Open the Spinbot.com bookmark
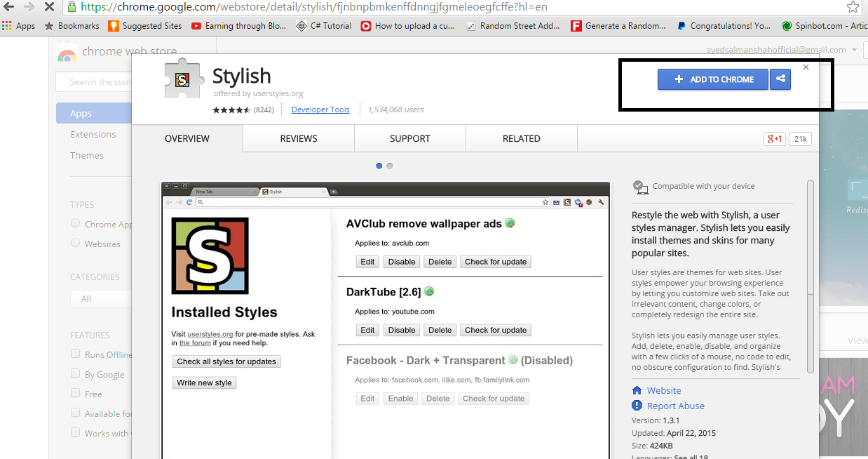Image resolution: width=868 pixels, height=459 pixels. 825,26
